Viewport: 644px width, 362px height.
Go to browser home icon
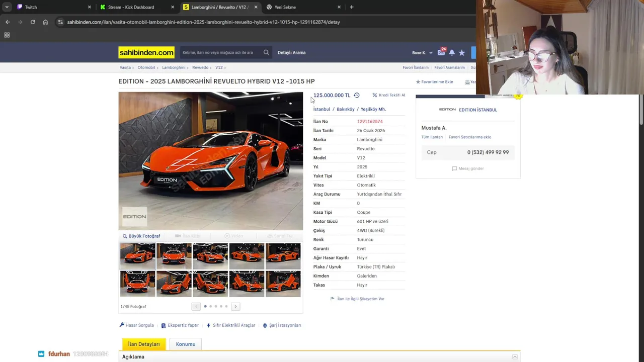(45, 22)
